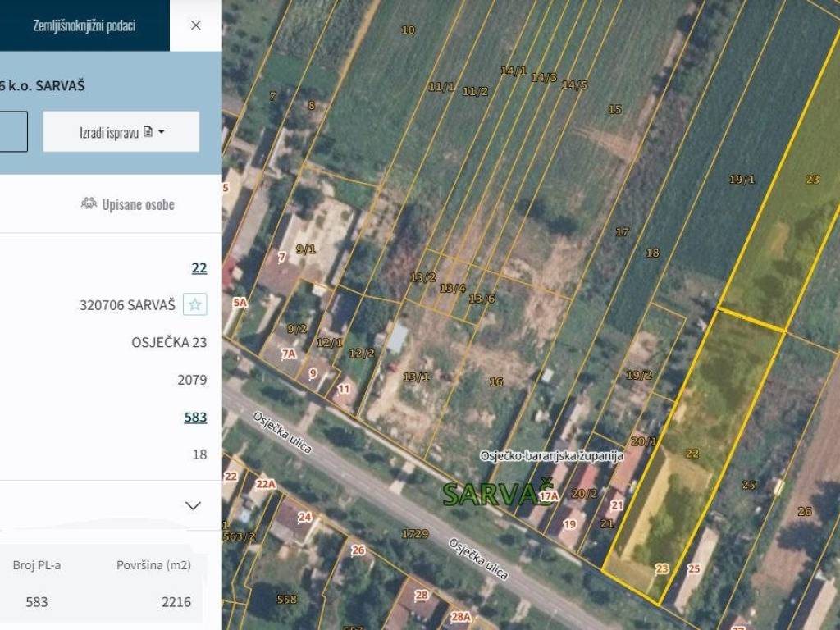Viewport: 840px width, 630px height.
Task: Select parcel 19/1 on the map
Action: (x=742, y=180)
